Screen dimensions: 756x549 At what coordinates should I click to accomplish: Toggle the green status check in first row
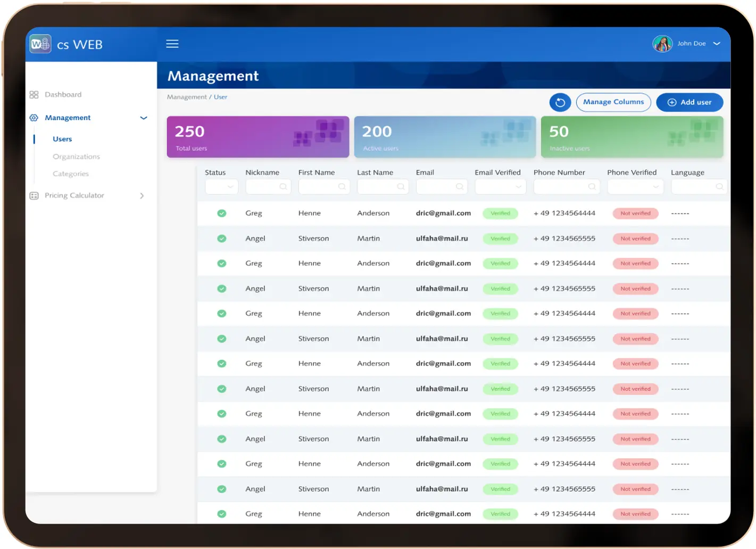pos(222,214)
